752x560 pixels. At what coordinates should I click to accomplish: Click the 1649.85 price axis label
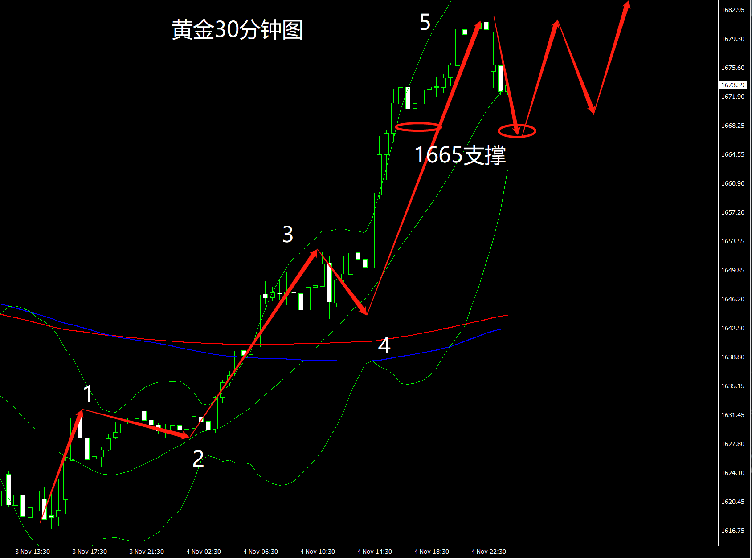click(733, 270)
